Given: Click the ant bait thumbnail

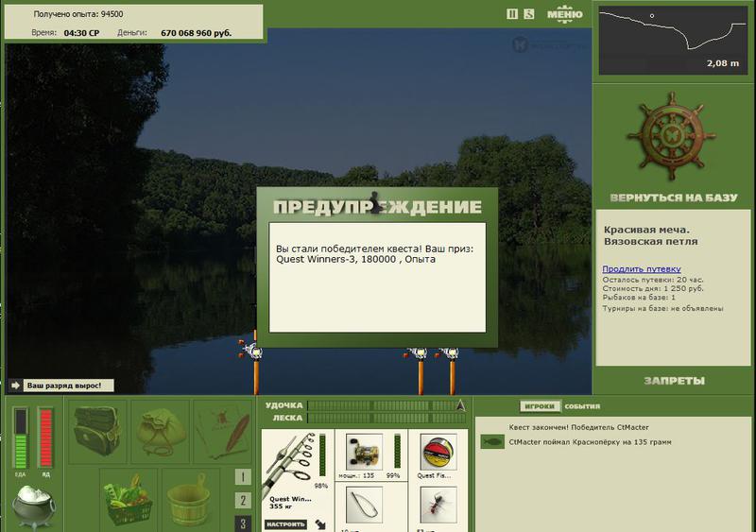Looking at the screenshot, I should pyautogui.click(x=438, y=505).
